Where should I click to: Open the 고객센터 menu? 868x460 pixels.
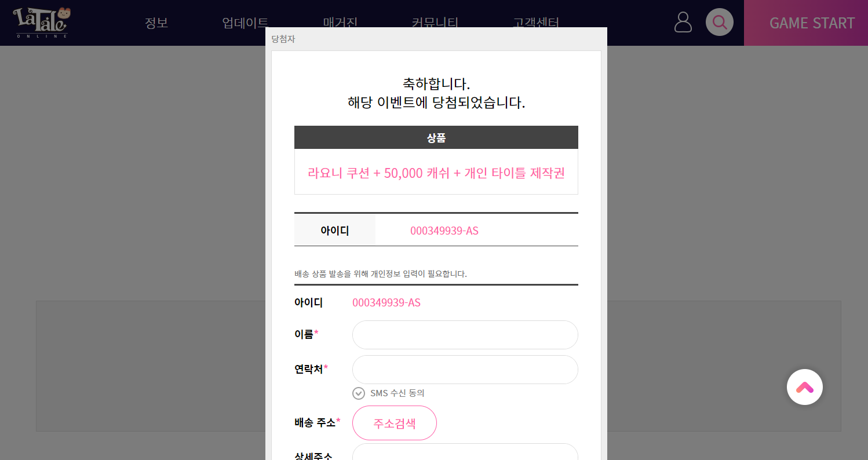[x=536, y=23]
